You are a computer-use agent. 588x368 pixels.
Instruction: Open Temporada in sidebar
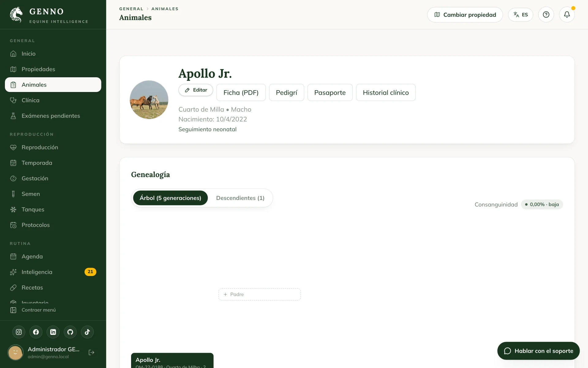point(53,163)
